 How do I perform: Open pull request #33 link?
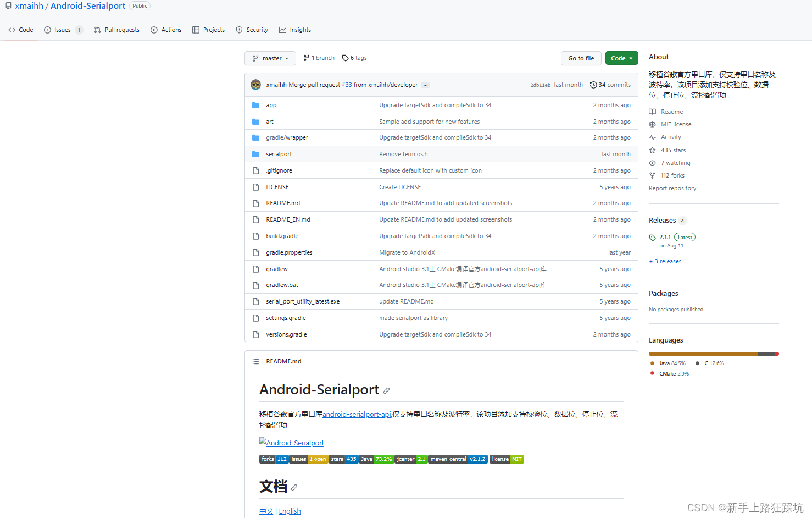(347, 85)
